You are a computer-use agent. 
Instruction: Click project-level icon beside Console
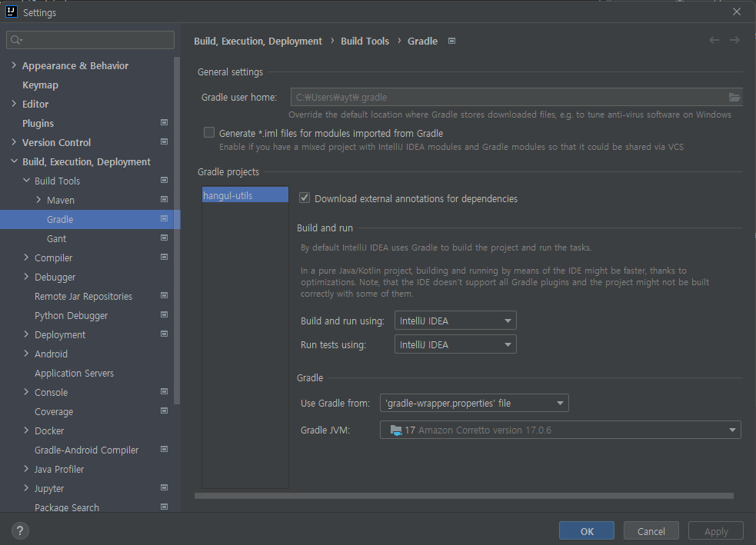pos(164,392)
